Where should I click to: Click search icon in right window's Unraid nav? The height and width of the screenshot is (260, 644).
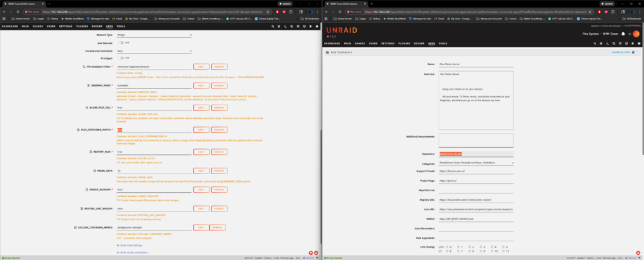click(594, 43)
